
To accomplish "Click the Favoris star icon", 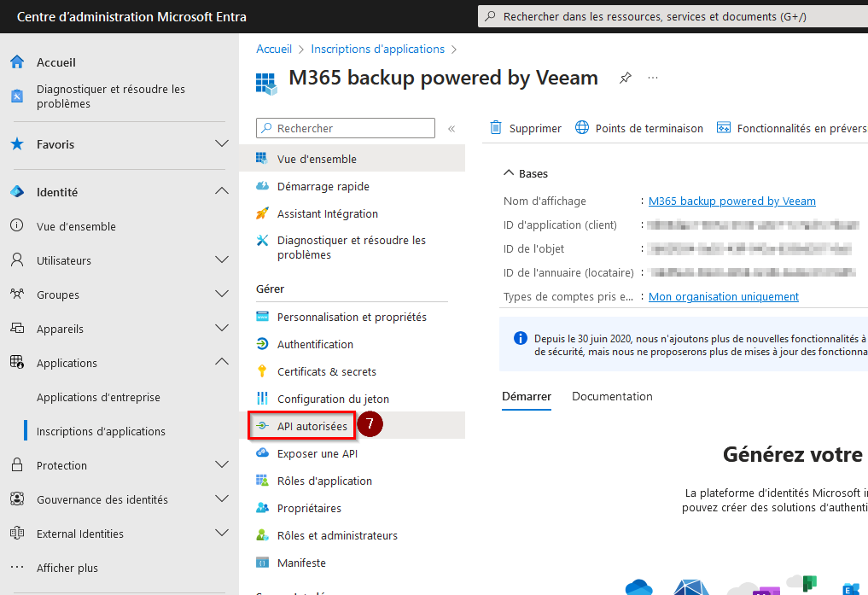I will point(17,144).
